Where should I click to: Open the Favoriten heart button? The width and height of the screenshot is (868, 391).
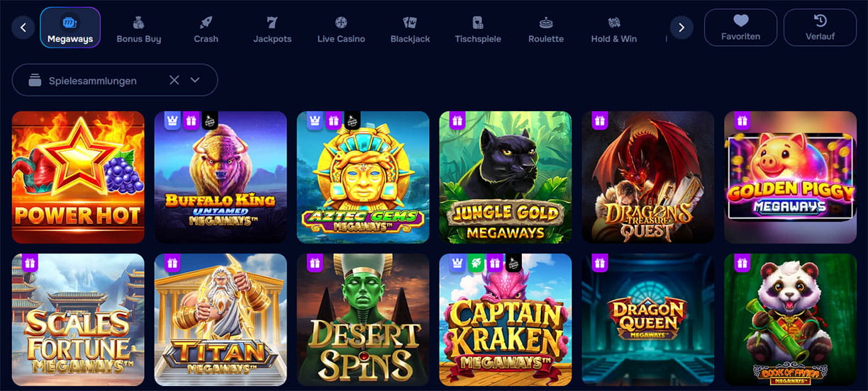pos(740,28)
